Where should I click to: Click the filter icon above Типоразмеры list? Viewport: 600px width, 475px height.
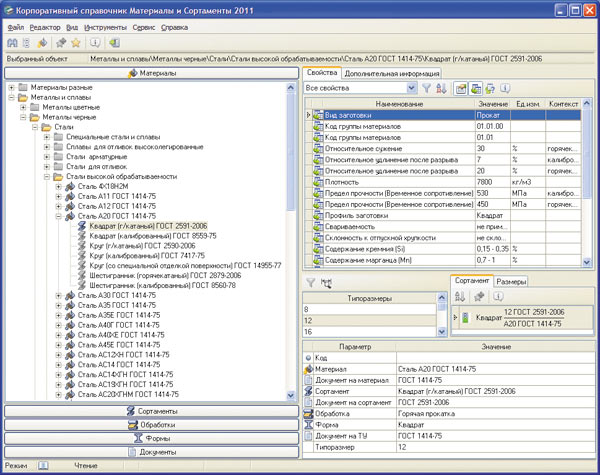click(309, 283)
